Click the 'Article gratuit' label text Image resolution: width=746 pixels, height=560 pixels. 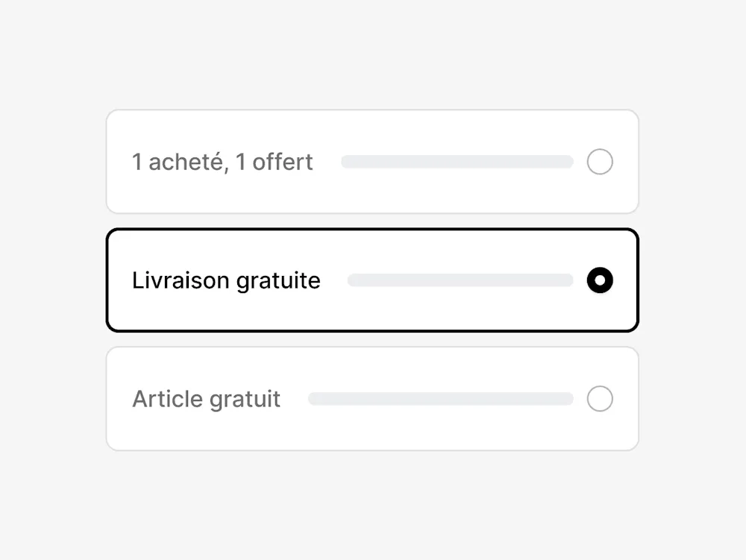(x=206, y=399)
